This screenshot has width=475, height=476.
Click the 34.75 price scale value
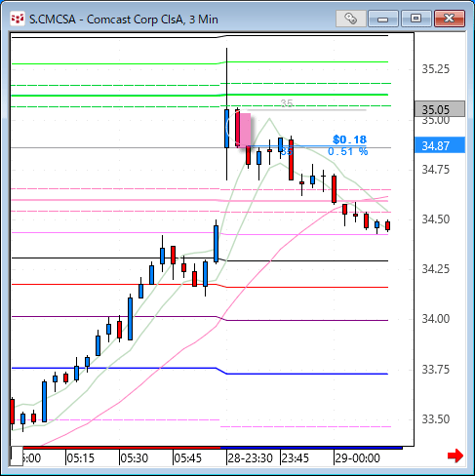(436, 170)
